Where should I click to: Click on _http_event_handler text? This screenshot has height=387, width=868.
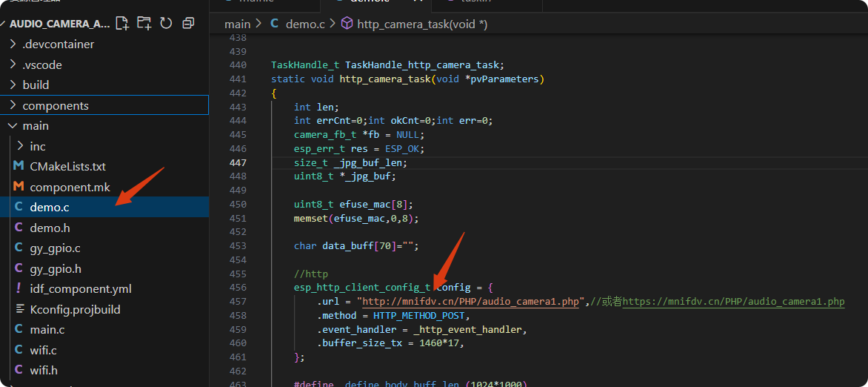click(x=470, y=330)
